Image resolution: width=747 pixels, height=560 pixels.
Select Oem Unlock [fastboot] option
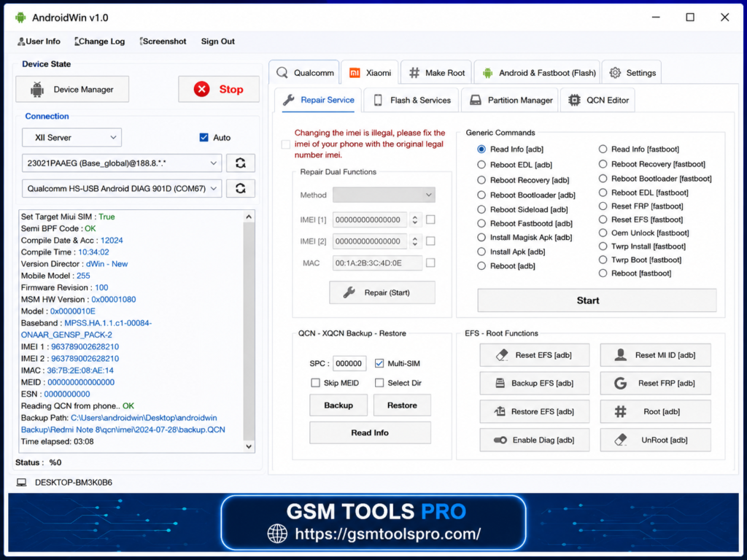(x=603, y=233)
